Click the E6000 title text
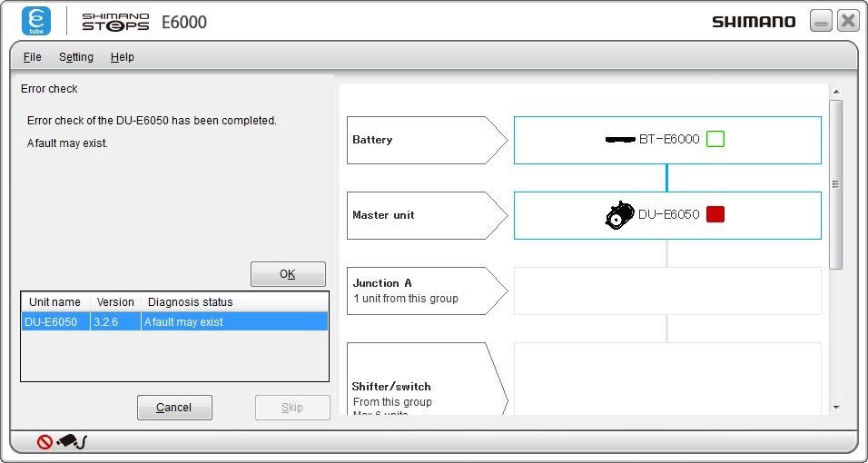 (184, 22)
